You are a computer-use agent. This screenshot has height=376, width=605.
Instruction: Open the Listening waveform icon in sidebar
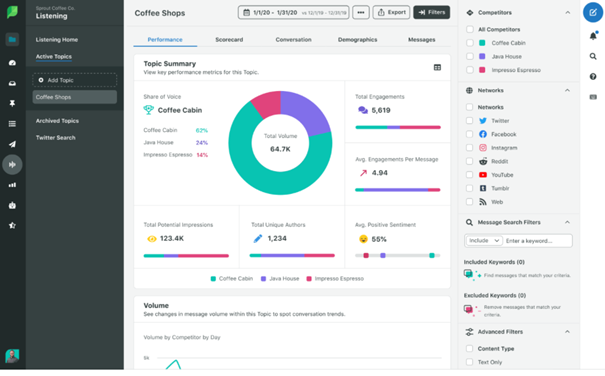click(12, 164)
